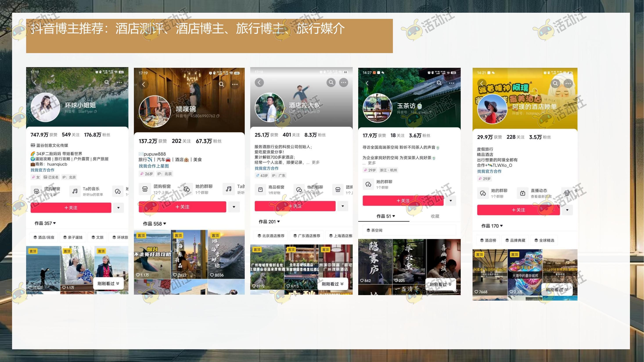
Task: Expand 更多 in 玉茶访 bio
Action: pos(372,163)
